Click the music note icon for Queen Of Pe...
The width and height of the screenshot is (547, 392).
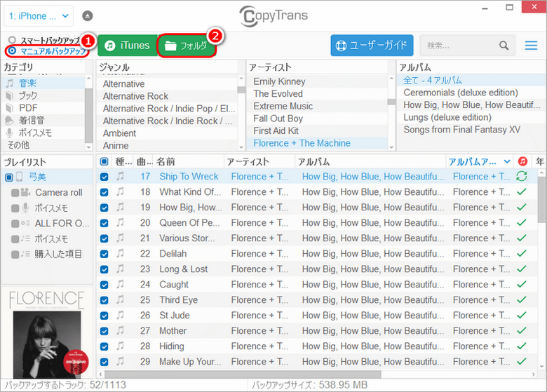tap(121, 222)
